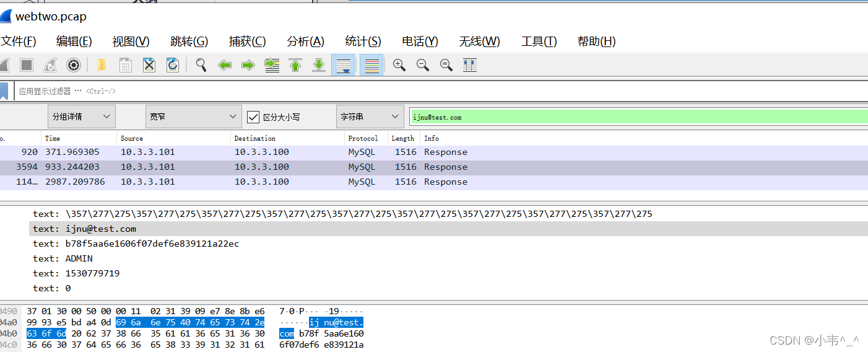
Task: Select packet 920 at time 371.969305
Action: 434,152
